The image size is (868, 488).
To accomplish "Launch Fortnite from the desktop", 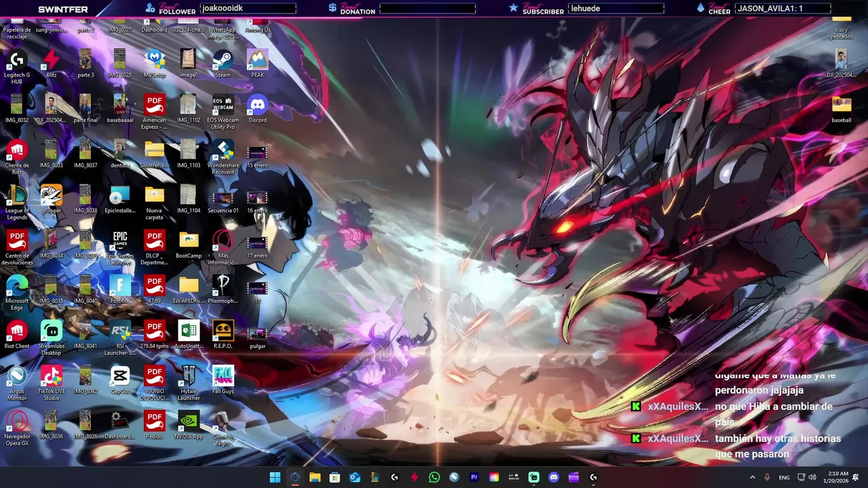I will click(x=120, y=290).
